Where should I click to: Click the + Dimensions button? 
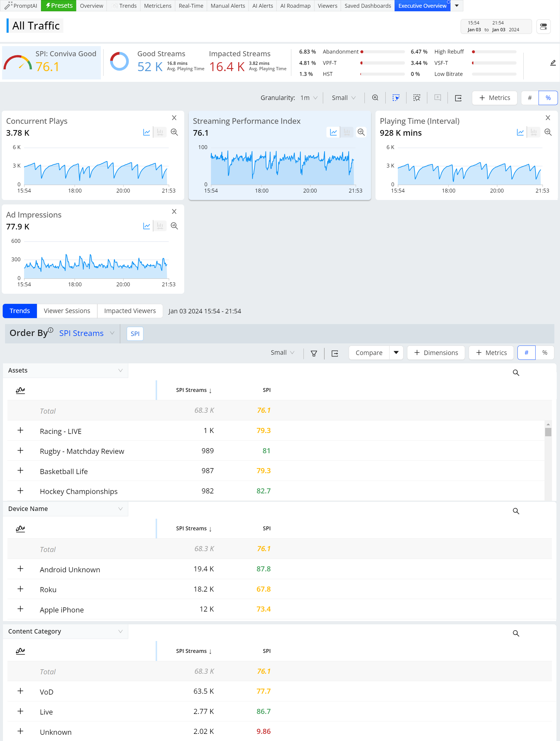point(436,352)
